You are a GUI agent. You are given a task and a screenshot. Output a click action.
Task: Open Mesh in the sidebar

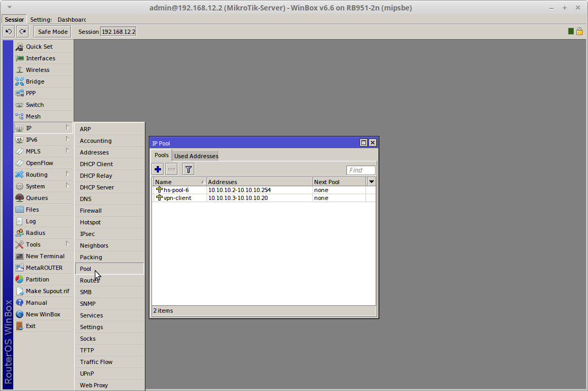[43, 116]
